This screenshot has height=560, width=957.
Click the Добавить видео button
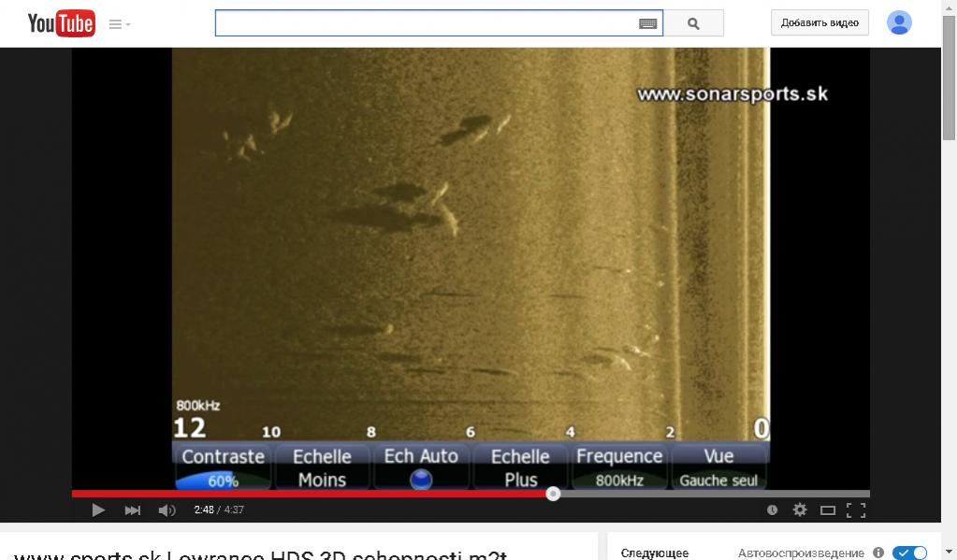click(819, 23)
